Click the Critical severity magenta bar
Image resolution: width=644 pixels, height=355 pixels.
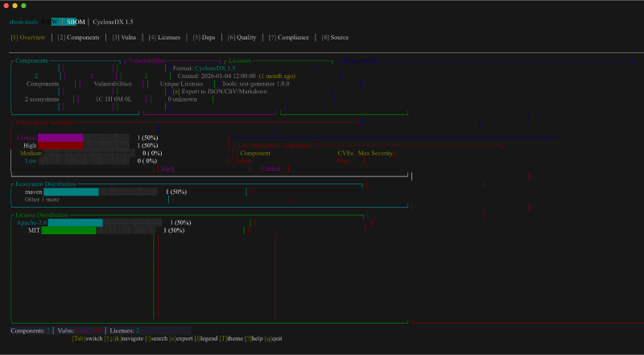pyautogui.click(x=60, y=138)
